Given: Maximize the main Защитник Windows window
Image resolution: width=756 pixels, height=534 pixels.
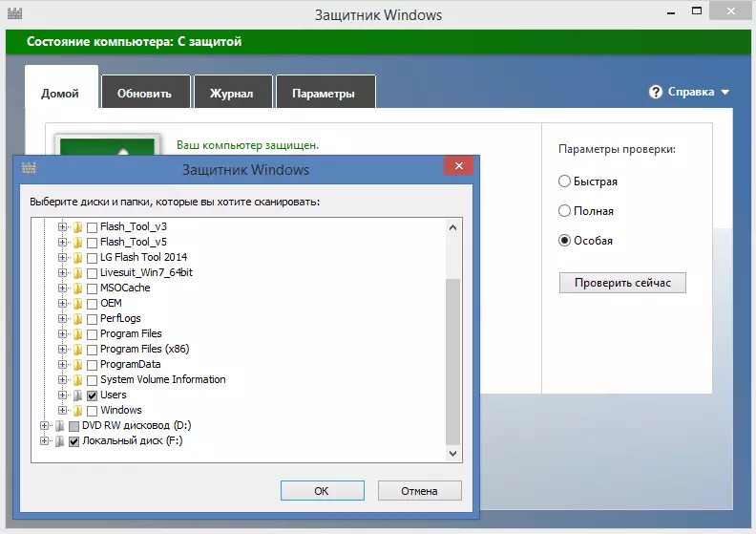Looking at the screenshot, I should click(x=697, y=11).
